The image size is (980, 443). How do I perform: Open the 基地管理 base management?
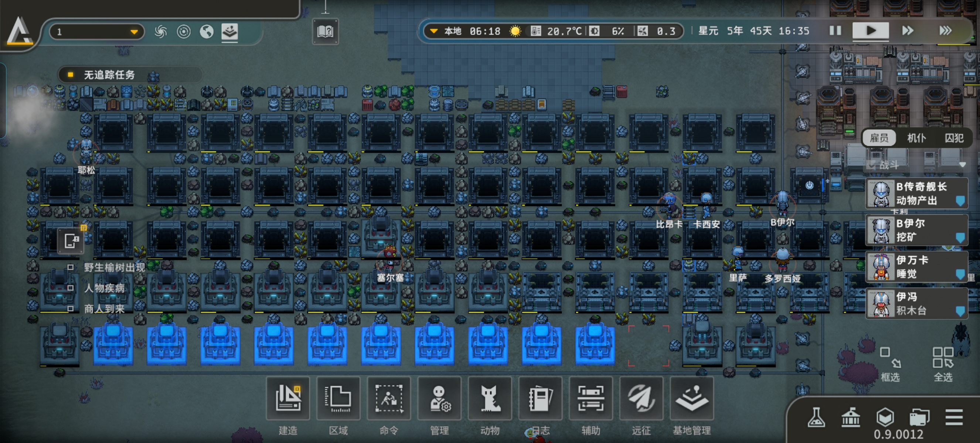point(692,398)
